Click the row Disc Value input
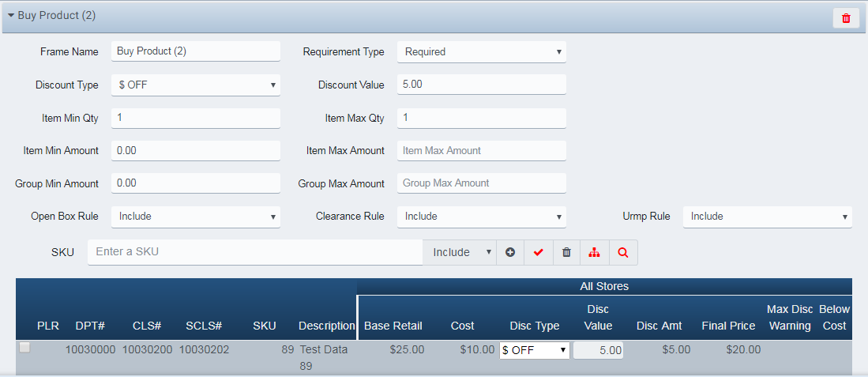Viewport: 868px width, 377px height. [x=598, y=350]
